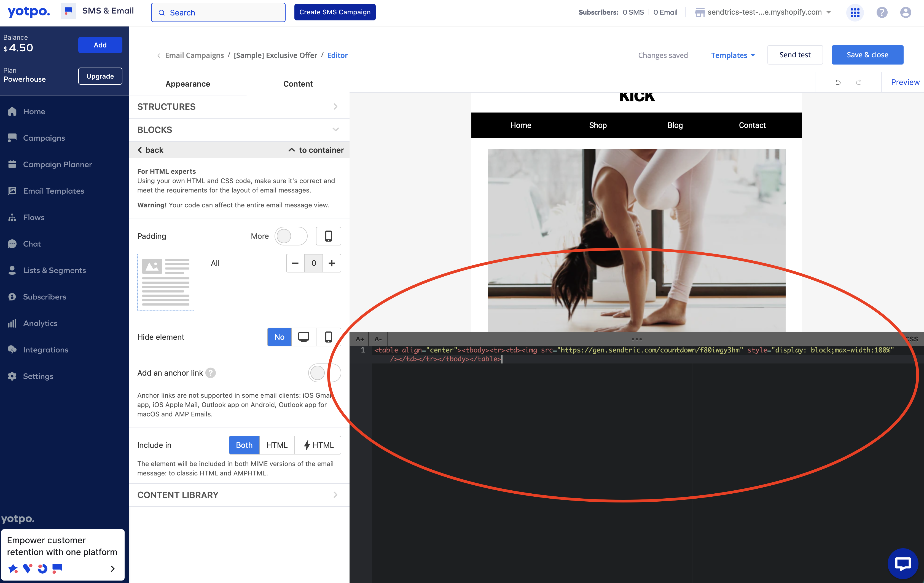The width and height of the screenshot is (924, 583).
Task: Select HTML only in Include in
Action: [277, 445]
